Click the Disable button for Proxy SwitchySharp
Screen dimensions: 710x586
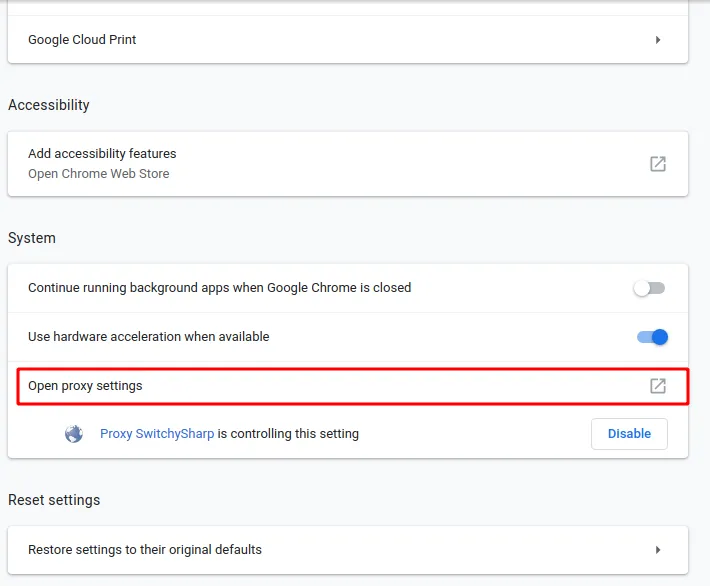point(629,434)
